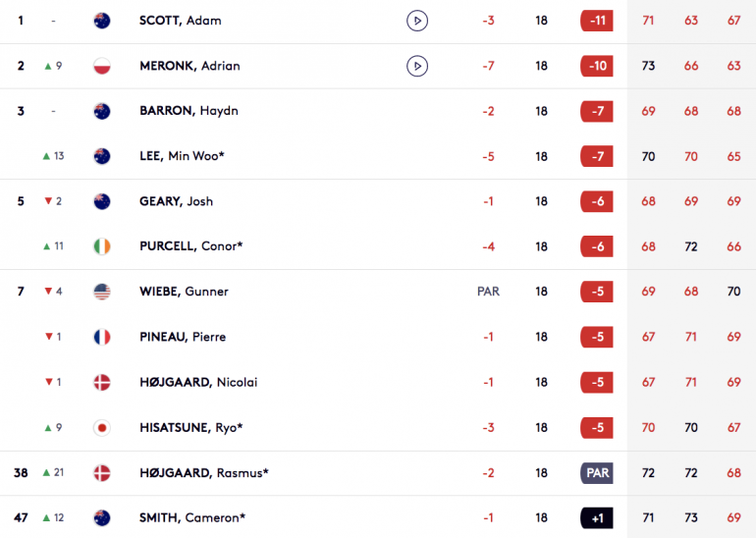Open SCOTT, Adam player row
The height and width of the screenshot is (538, 756).
(x=378, y=21)
